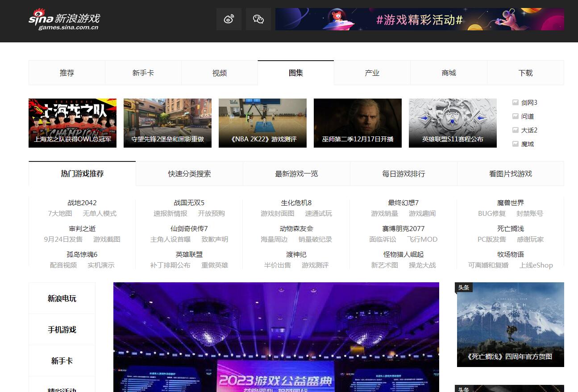Open the 最终幻想7 game link

tap(403, 203)
